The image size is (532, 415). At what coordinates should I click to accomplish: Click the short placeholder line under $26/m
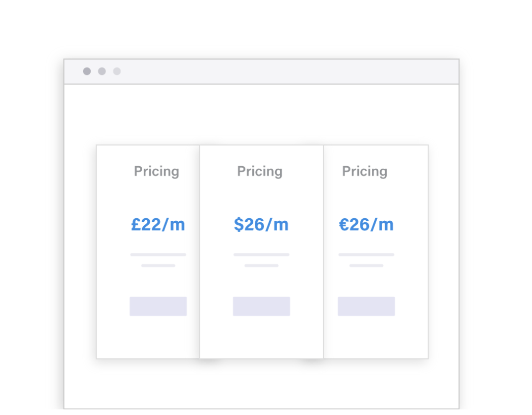[261, 266]
